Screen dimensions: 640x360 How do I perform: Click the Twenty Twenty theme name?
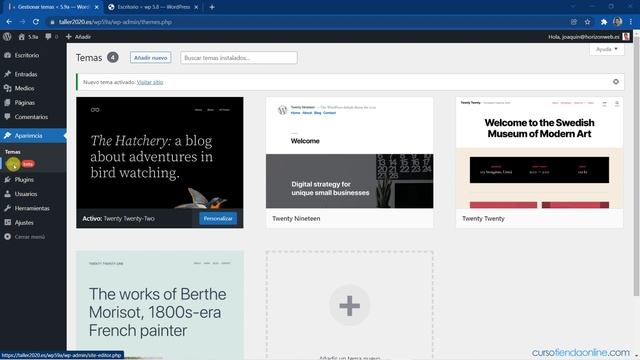click(x=483, y=218)
